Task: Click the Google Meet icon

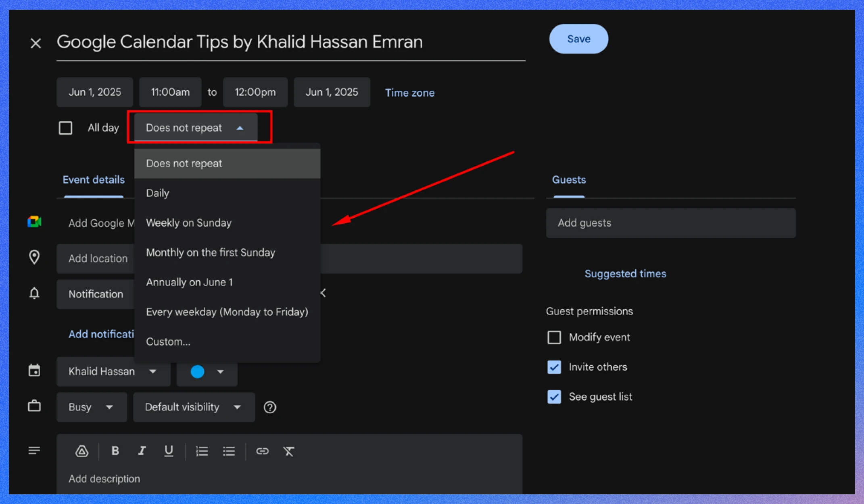Action: 34,222
